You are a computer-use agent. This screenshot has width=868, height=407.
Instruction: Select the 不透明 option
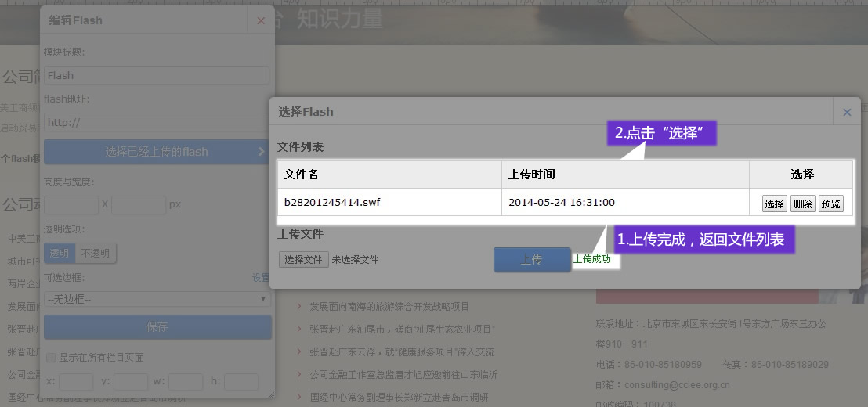pos(96,253)
